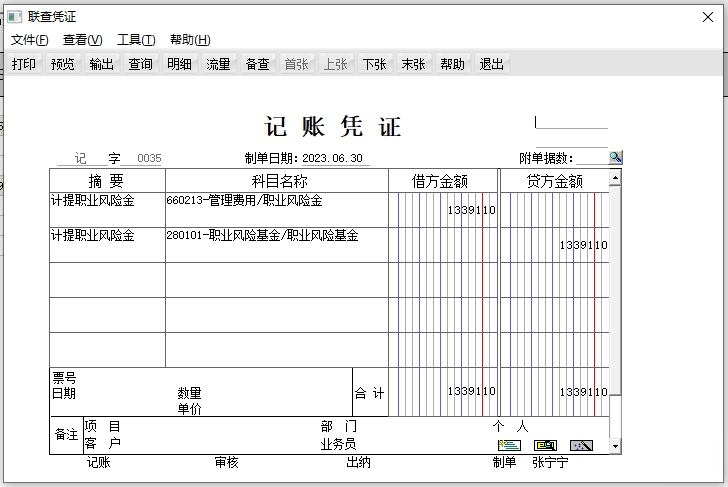Select the 660213-管理费用/职业风险金 account cell
The image size is (728, 487).
(x=276, y=209)
